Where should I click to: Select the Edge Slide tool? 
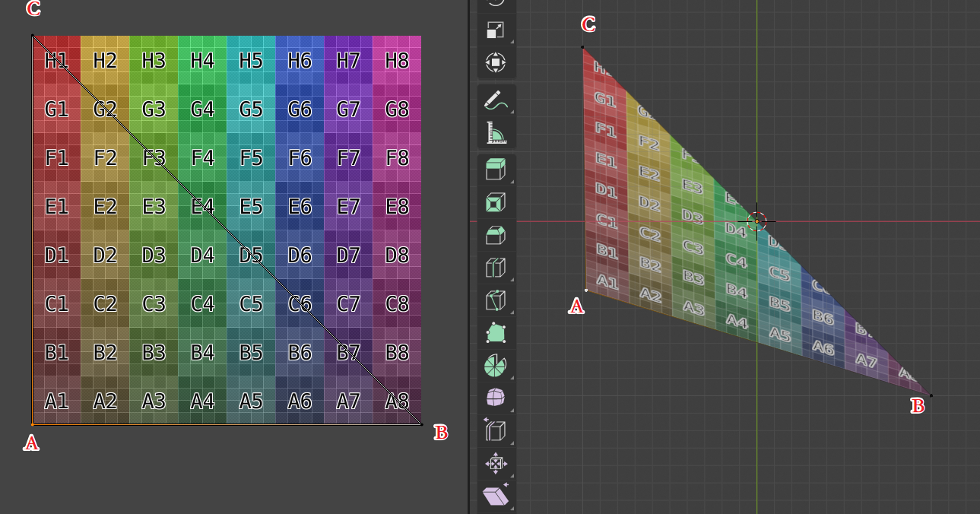click(x=496, y=431)
